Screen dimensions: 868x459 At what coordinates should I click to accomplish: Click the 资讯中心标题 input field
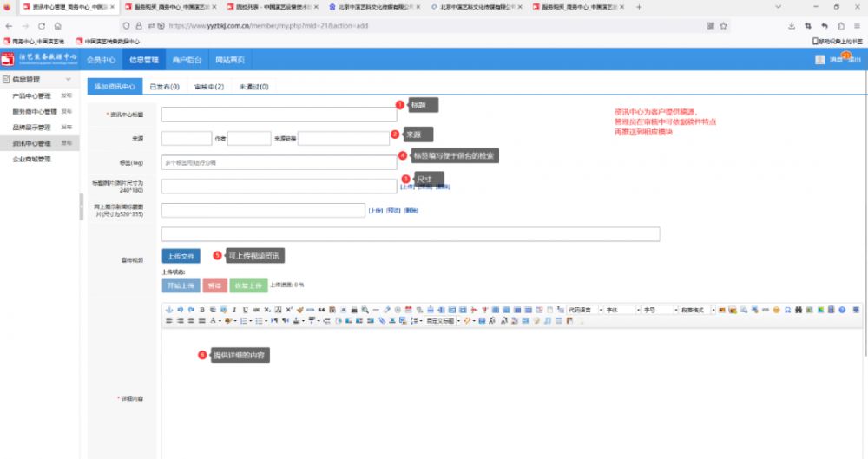point(278,114)
